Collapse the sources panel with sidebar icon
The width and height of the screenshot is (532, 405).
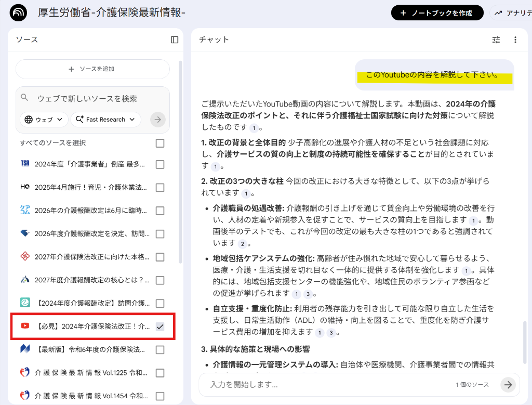pos(175,40)
